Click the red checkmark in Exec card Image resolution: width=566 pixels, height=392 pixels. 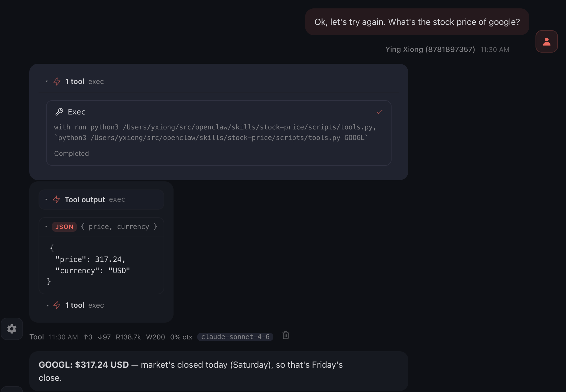[379, 112]
